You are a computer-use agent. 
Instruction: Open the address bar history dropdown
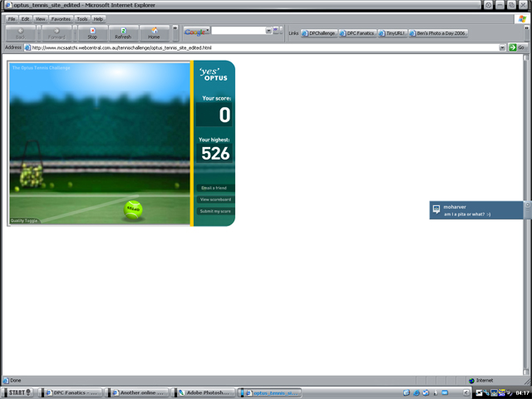click(502, 48)
